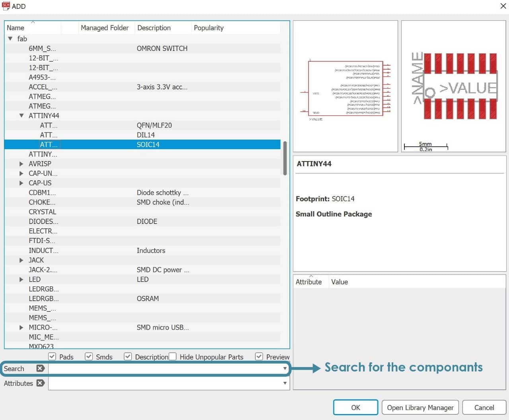Select the CRYSTAL row
The image size is (509, 420).
142,212
